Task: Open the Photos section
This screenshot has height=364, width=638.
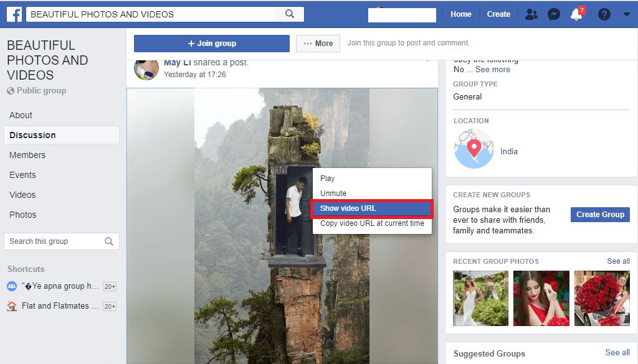Action: point(23,215)
